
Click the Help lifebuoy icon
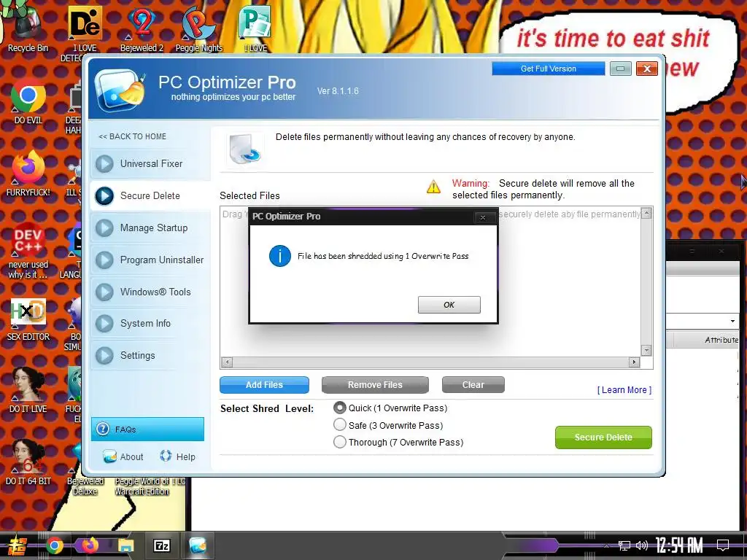tap(166, 456)
